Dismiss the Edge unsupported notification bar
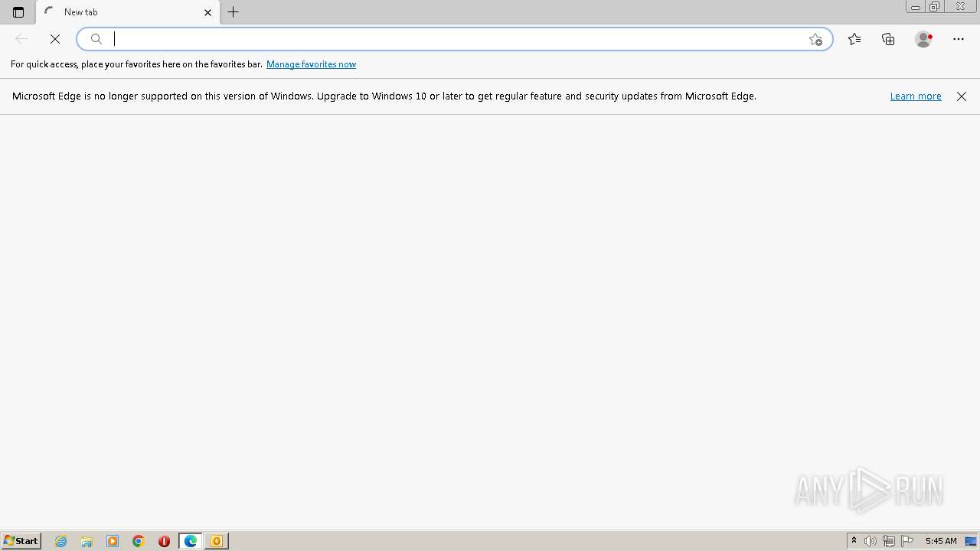This screenshot has height=551, width=980. tap(962, 96)
